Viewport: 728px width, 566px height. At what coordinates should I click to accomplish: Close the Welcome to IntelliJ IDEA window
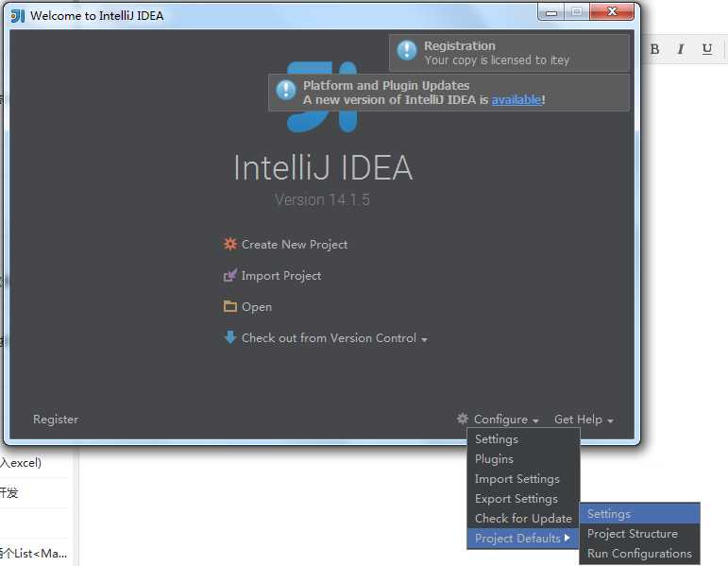click(612, 12)
